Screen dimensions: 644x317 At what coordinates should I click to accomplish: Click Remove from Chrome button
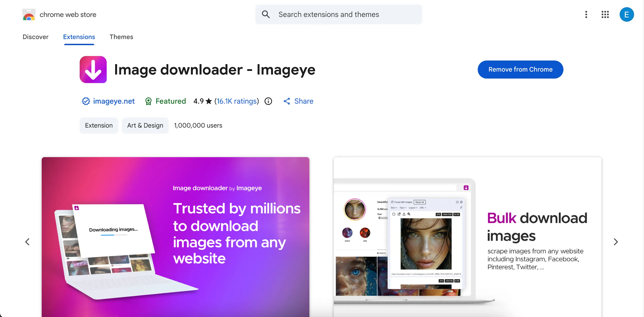click(520, 70)
